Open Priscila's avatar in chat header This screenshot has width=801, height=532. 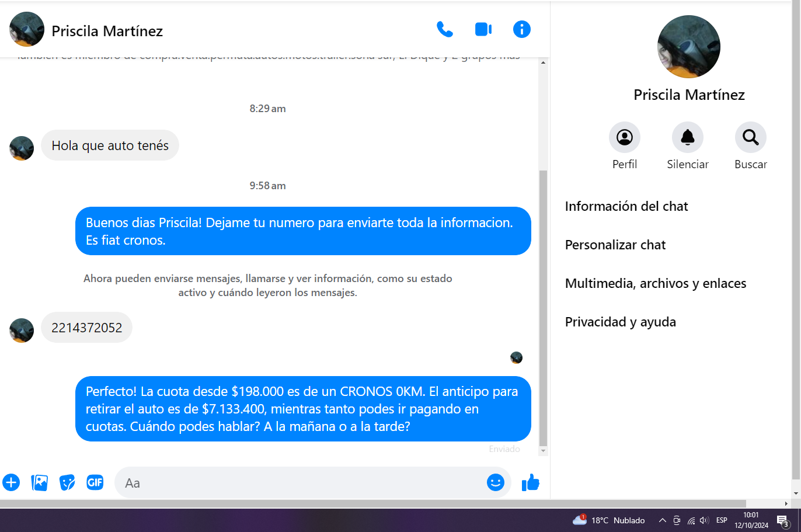(27, 29)
